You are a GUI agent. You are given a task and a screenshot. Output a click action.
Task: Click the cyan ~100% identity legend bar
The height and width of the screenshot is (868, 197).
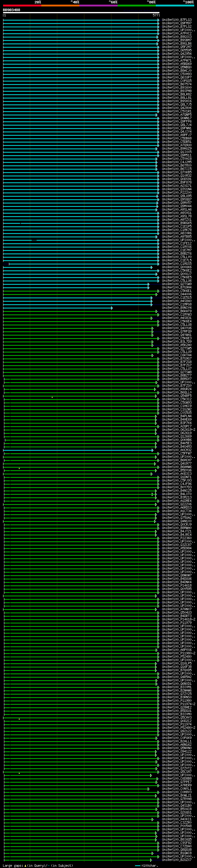[175, 6]
